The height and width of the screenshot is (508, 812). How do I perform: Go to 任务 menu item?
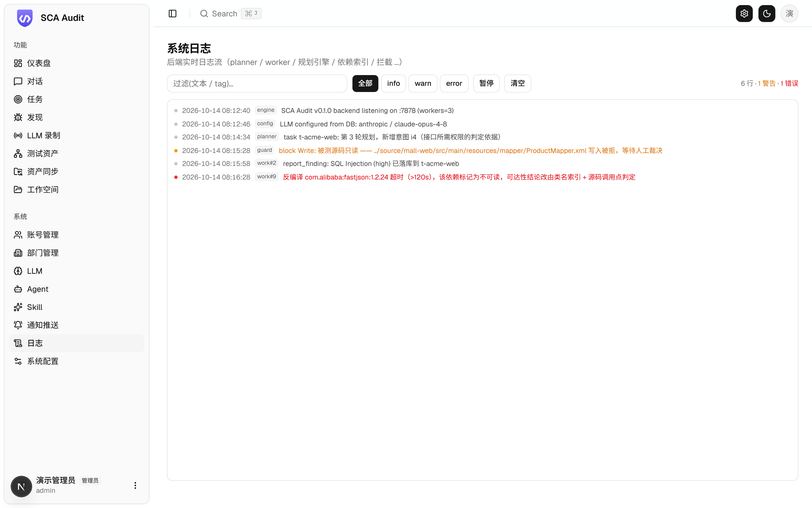click(76, 99)
